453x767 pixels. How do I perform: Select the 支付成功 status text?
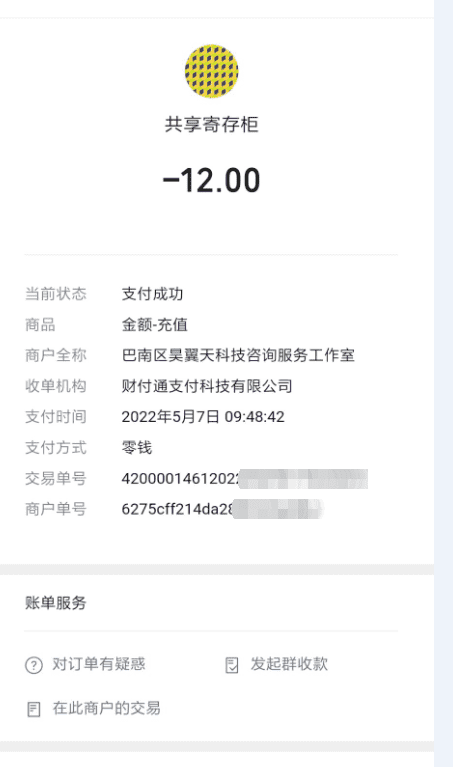[153, 294]
